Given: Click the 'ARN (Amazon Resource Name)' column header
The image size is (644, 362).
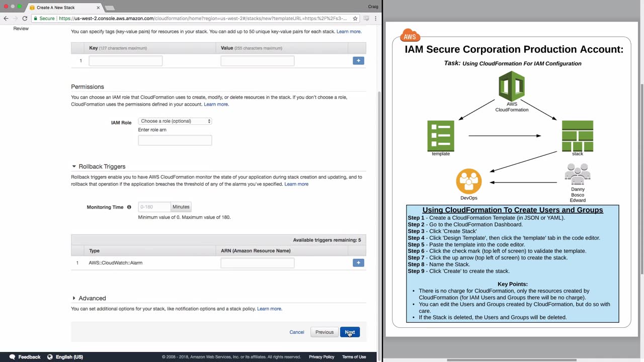Looking at the screenshot, I should coord(256,251).
